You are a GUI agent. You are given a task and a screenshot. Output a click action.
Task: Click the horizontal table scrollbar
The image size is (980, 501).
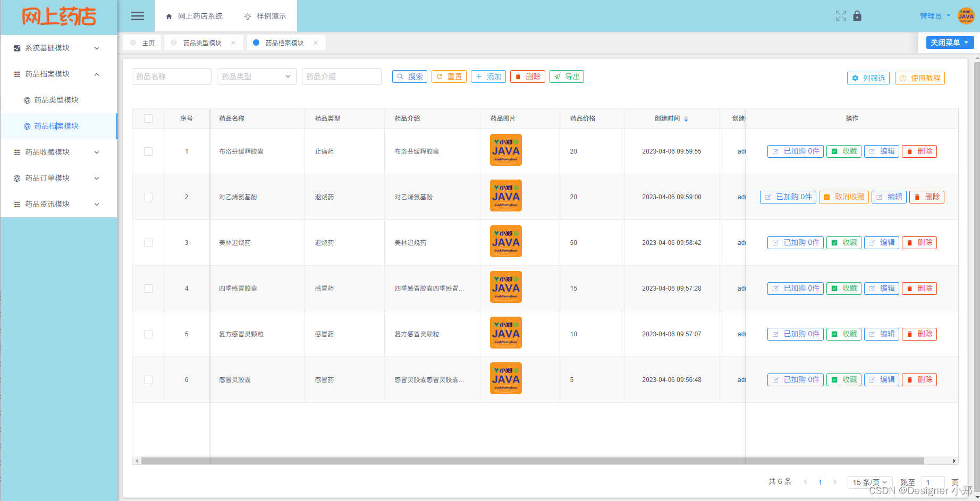tap(532, 461)
